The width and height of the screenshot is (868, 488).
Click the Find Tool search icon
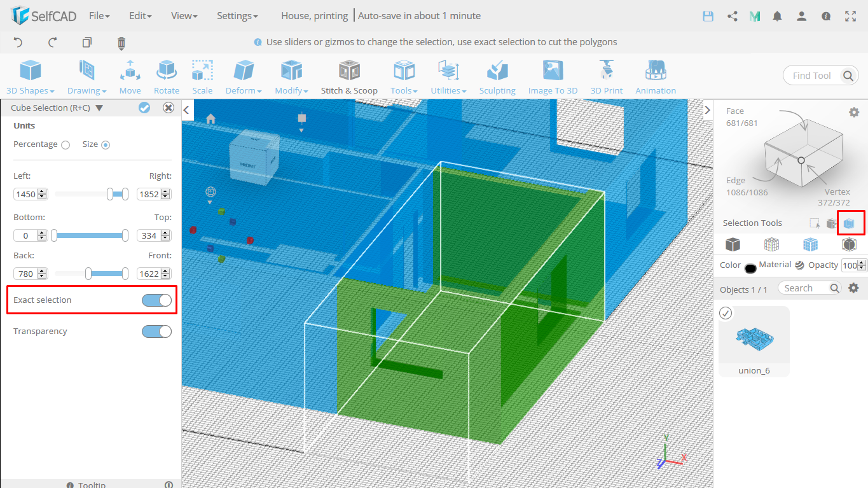[x=848, y=76]
